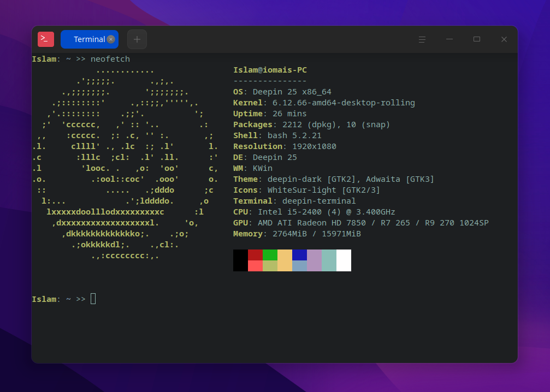Click the GPU info line in neofetch output
This screenshot has height=392, width=550.
coord(360,223)
